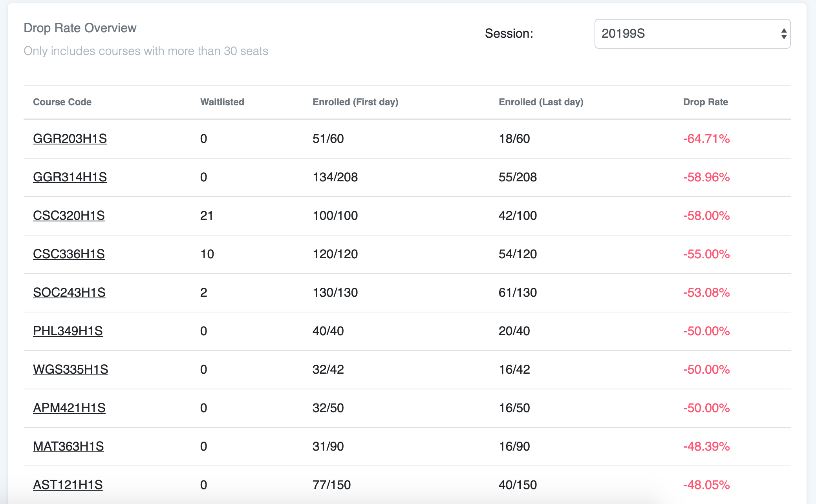Open the CSC336H1S course link
This screenshot has width=816, height=504.
coord(69,254)
